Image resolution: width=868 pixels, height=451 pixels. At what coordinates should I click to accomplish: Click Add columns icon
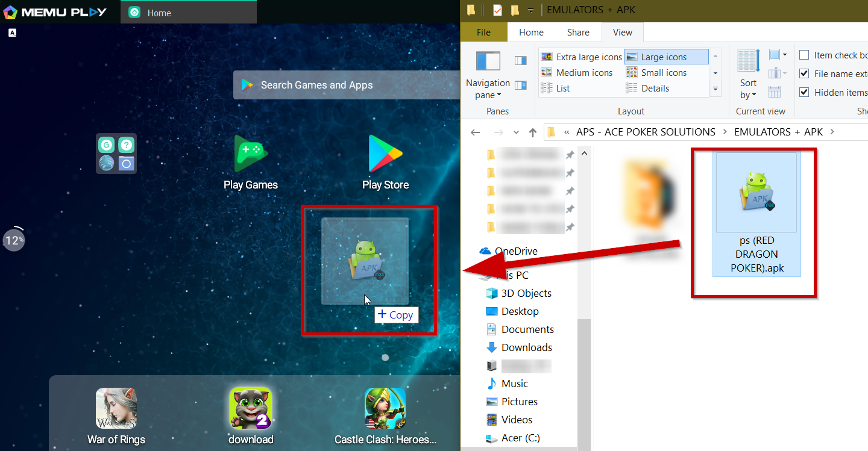coord(778,73)
